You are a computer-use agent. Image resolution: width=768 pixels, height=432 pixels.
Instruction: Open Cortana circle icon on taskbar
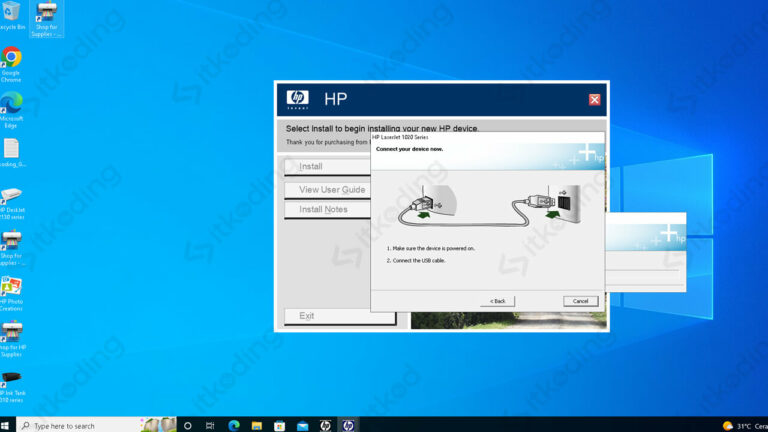(x=188, y=426)
